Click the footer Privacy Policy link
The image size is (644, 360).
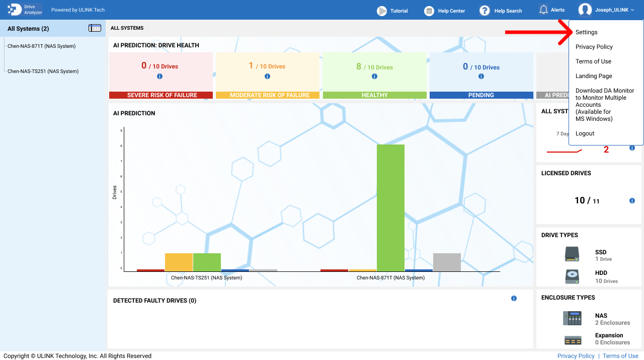[576, 356]
